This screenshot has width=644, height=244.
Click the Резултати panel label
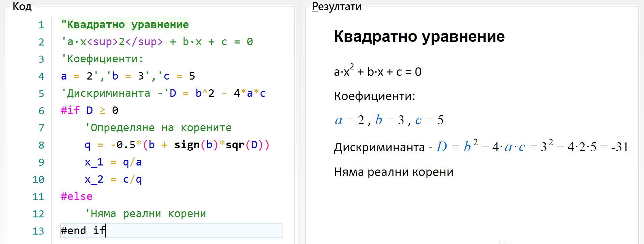click(x=337, y=6)
